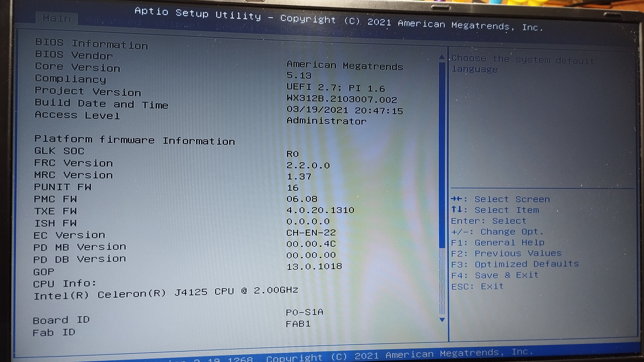The image size is (644, 362).
Task: Click F3: Optimized Defaults
Action: [x=515, y=264]
